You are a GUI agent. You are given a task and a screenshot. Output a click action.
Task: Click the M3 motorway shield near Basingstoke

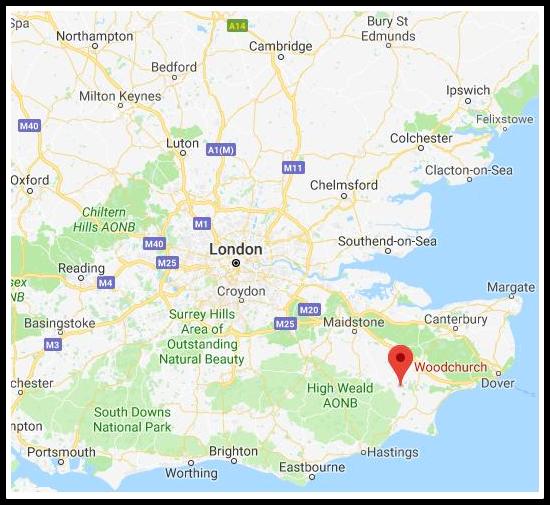tap(53, 344)
